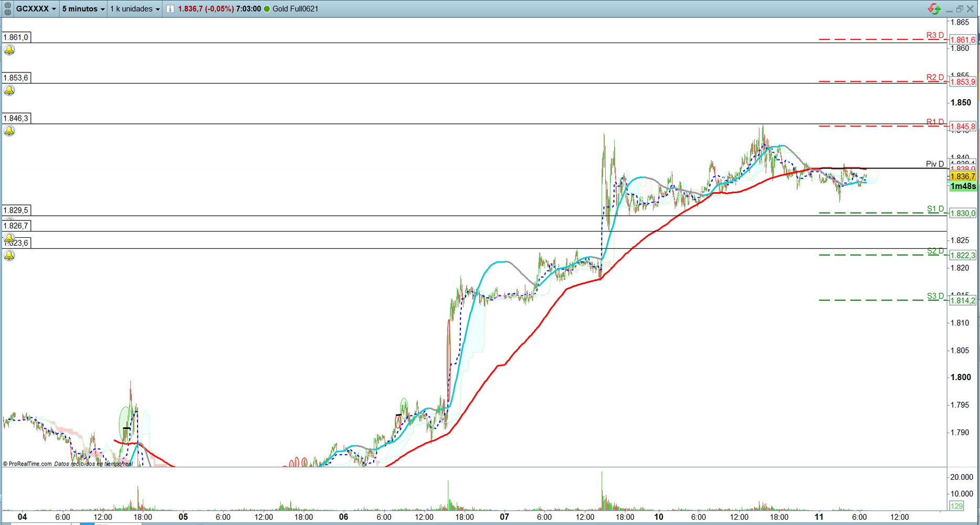Click date marker 07 on time axis
980x525 pixels.
point(504,517)
